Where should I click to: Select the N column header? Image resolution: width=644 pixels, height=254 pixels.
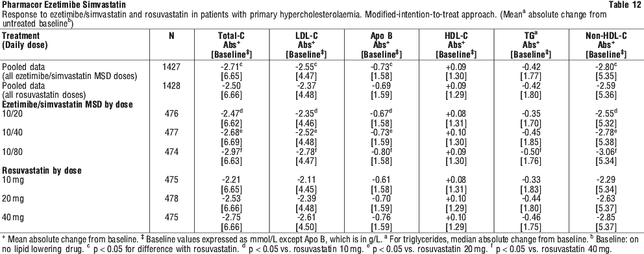pyautogui.click(x=171, y=36)
